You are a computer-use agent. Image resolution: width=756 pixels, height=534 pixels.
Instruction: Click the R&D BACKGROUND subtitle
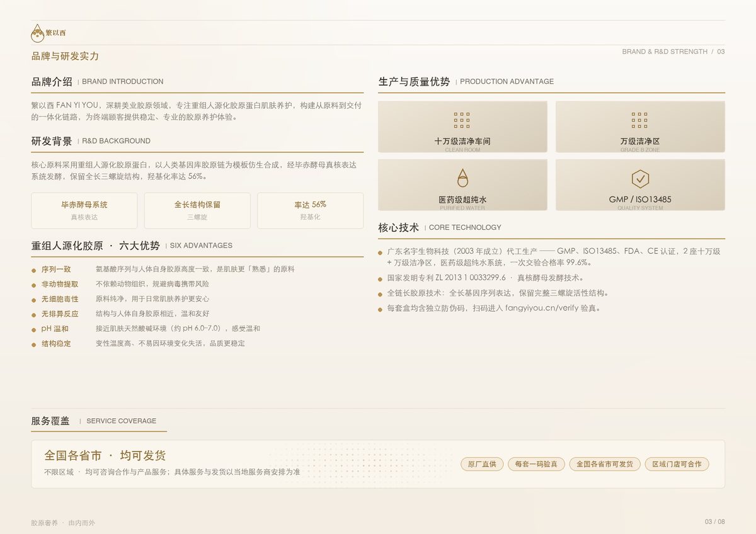pyautogui.click(x=116, y=141)
